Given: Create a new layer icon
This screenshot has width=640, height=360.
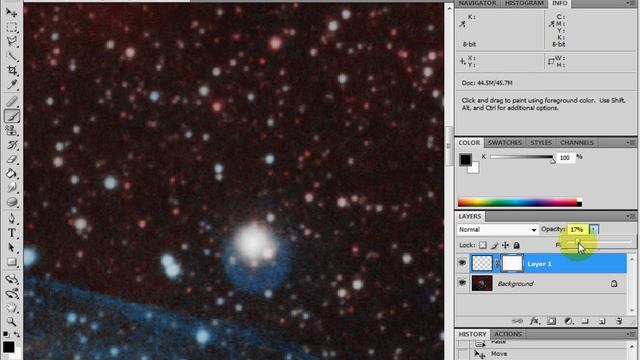Looking at the screenshot, I should tap(602, 321).
